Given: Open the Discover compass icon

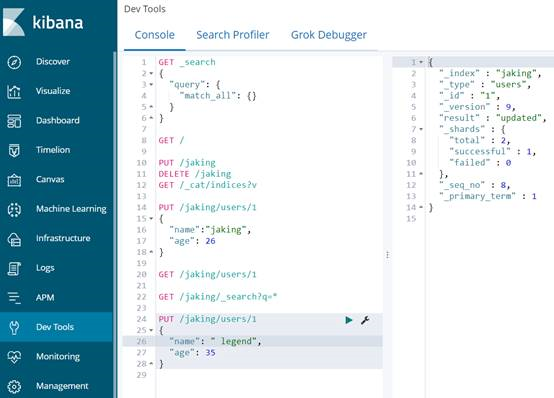Looking at the screenshot, I should (14, 62).
